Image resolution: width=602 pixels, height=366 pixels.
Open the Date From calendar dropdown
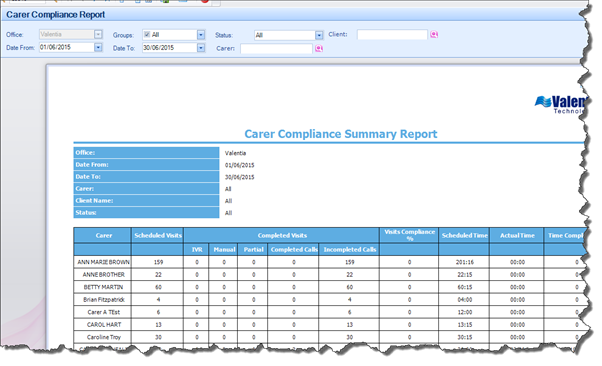(x=98, y=47)
